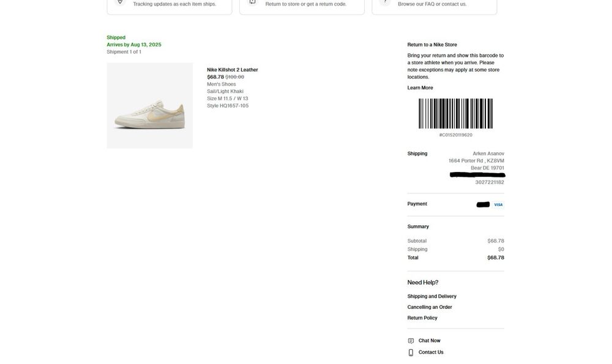Open the Nike Killshot 2 shoe thumbnail

pyautogui.click(x=150, y=105)
